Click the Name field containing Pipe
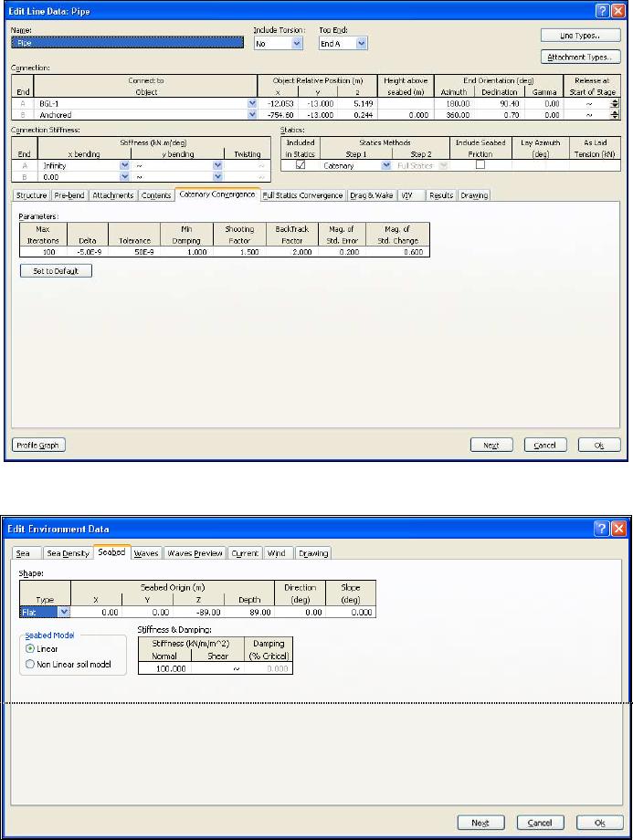 127,43
